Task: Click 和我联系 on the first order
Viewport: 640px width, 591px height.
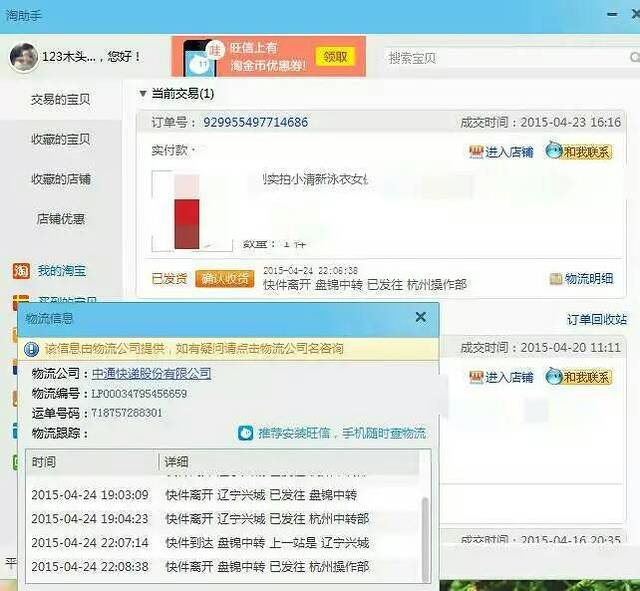Action: click(x=579, y=152)
